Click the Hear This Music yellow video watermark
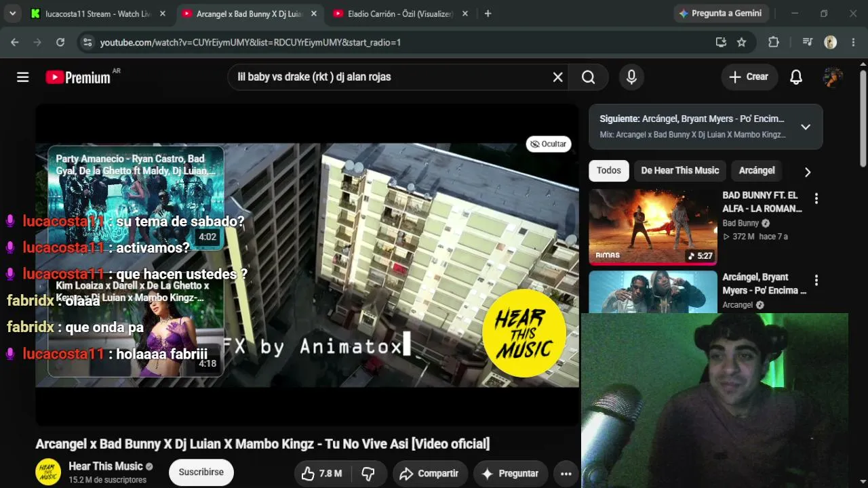 524,335
